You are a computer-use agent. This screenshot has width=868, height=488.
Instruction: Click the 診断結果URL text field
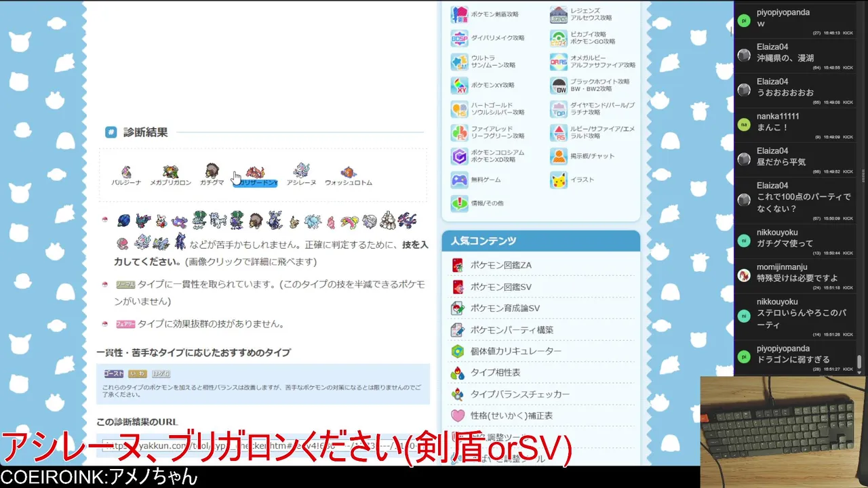[262, 445]
